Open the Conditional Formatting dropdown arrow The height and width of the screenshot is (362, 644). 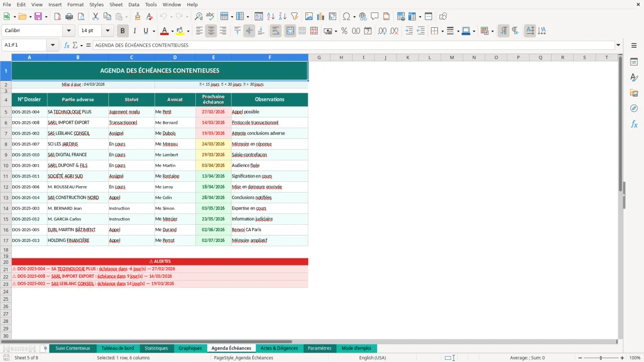(x=492, y=31)
